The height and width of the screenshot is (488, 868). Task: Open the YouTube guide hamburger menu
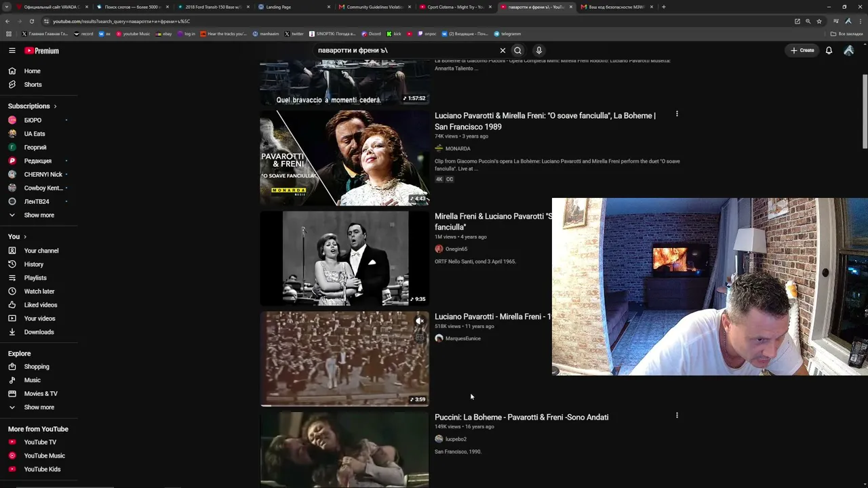tap(12, 50)
